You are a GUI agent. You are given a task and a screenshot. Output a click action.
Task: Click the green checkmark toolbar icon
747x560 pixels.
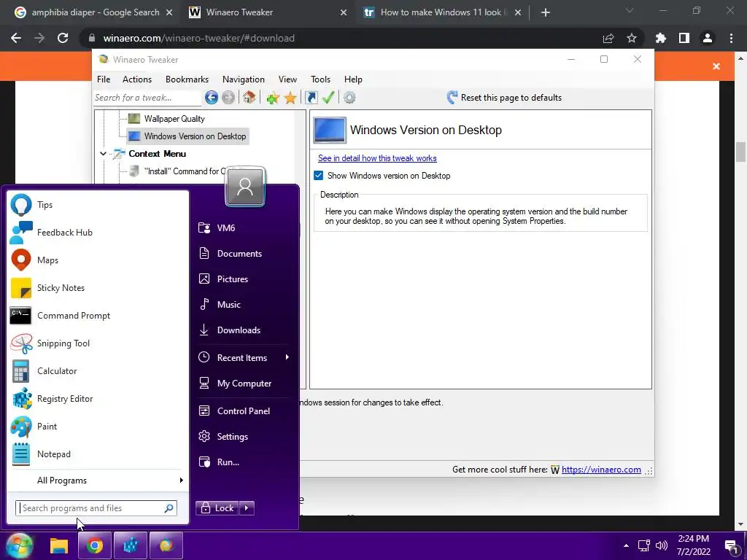click(328, 98)
